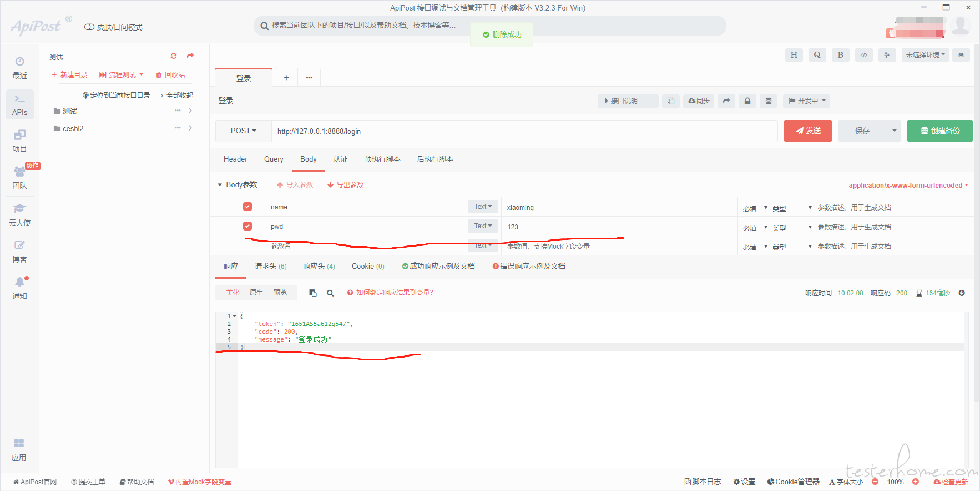
Task: Open the Text type dropdown for pwd
Action: pyautogui.click(x=483, y=226)
